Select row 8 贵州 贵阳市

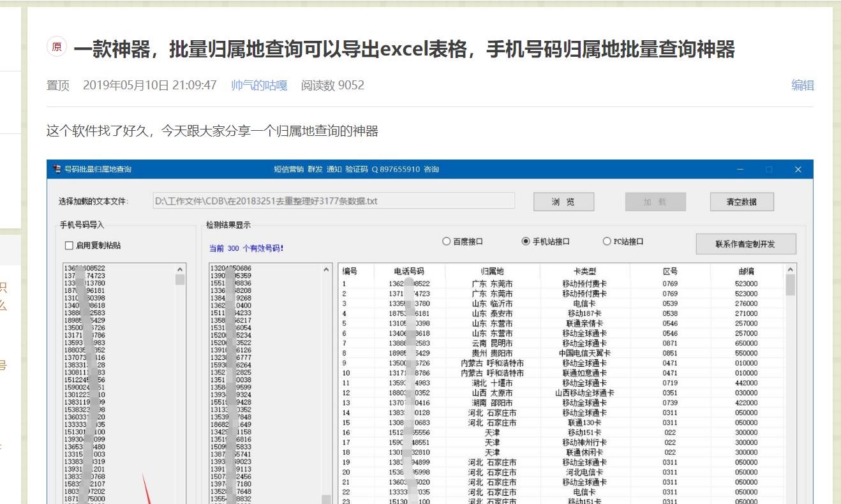point(562,353)
